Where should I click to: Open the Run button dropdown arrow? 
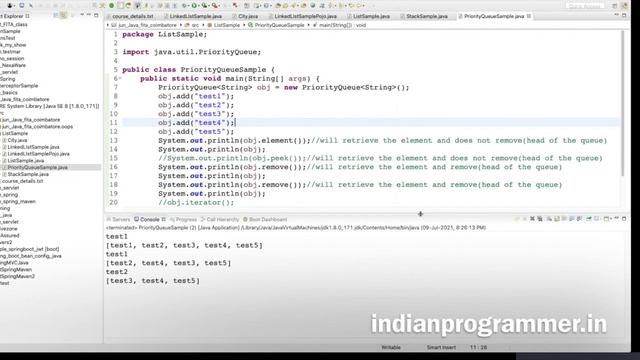[199, 6]
